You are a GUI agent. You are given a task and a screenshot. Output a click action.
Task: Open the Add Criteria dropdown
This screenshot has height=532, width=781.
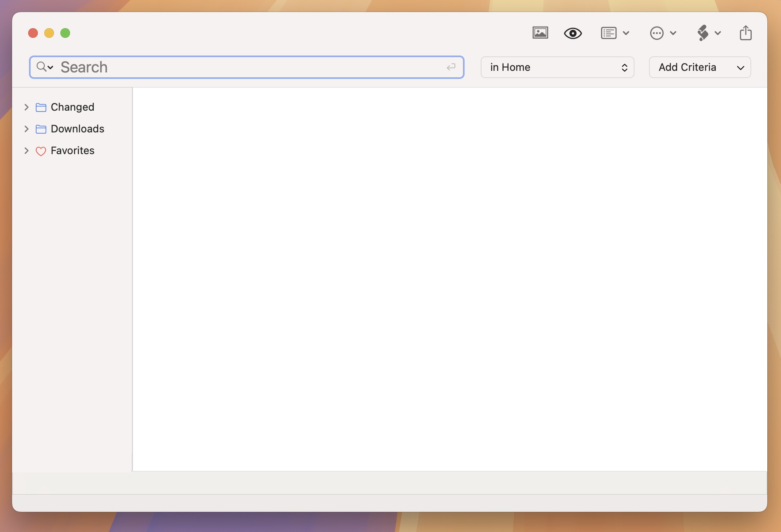tap(700, 67)
